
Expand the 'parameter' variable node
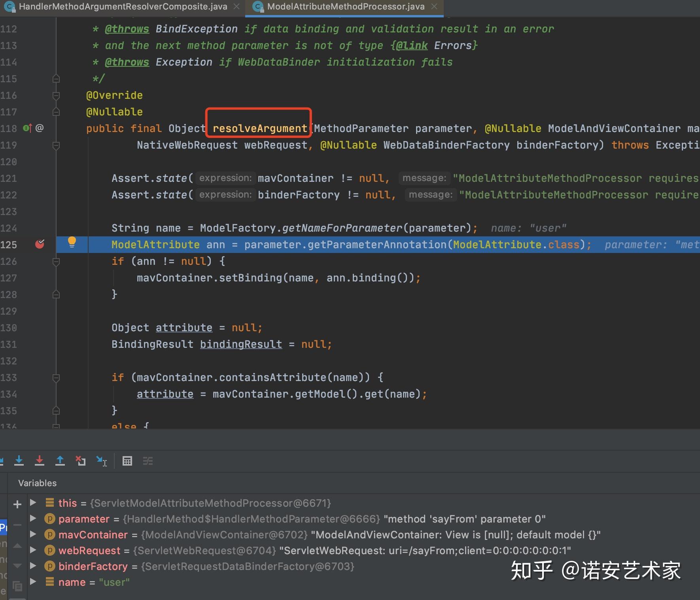(33, 518)
